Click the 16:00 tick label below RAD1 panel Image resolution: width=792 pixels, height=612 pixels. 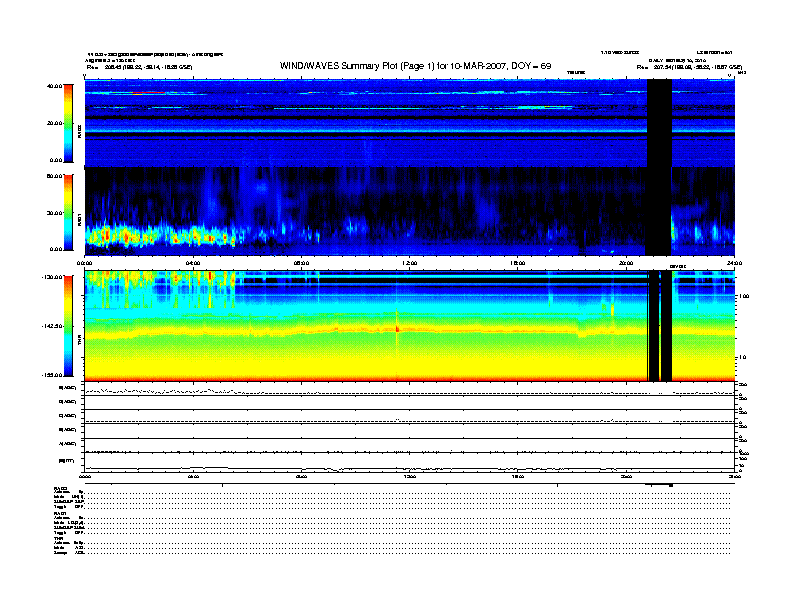[518, 263]
